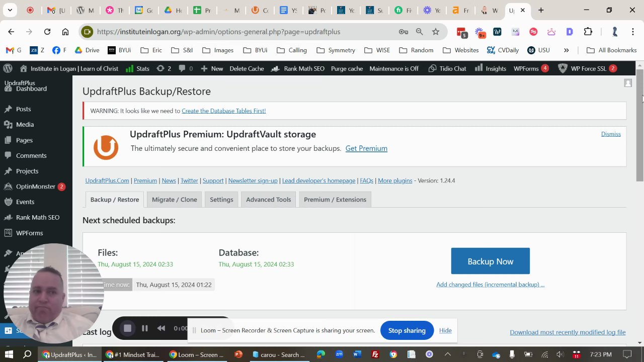Open OptinMonster in the sidebar menu
Image resolution: width=644 pixels, height=362 pixels.
(x=35, y=187)
